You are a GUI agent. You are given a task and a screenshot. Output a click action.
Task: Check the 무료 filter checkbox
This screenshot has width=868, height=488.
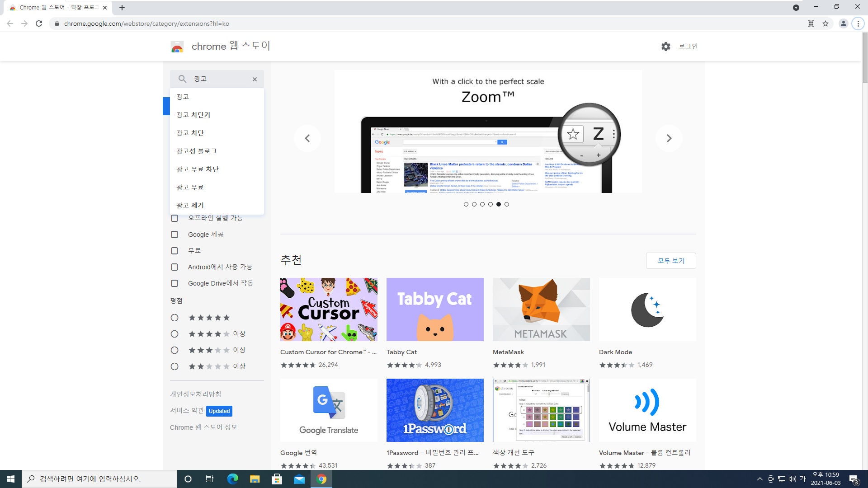click(175, 251)
